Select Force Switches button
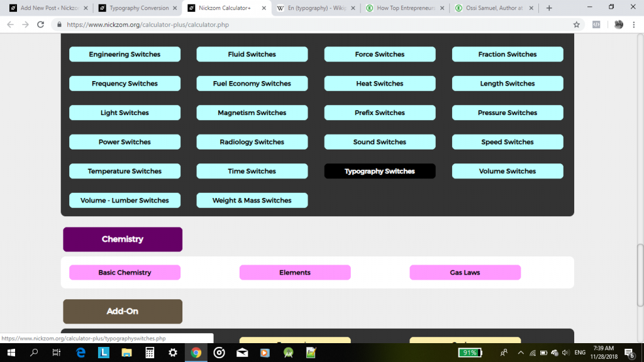The image size is (644, 362). click(x=379, y=54)
